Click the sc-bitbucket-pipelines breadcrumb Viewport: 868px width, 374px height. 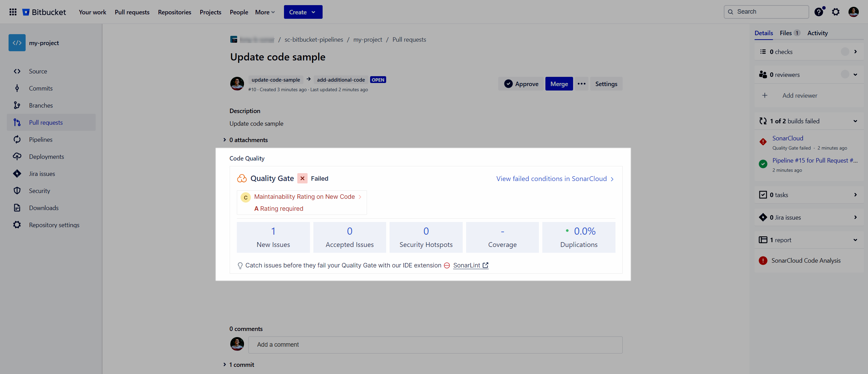[x=314, y=40]
